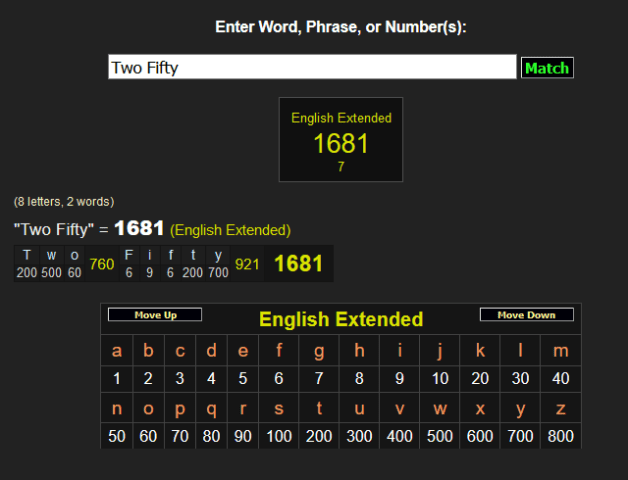This screenshot has width=628, height=480.
Task: Click the value 10 under letter j
Action: (x=440, y=379)
